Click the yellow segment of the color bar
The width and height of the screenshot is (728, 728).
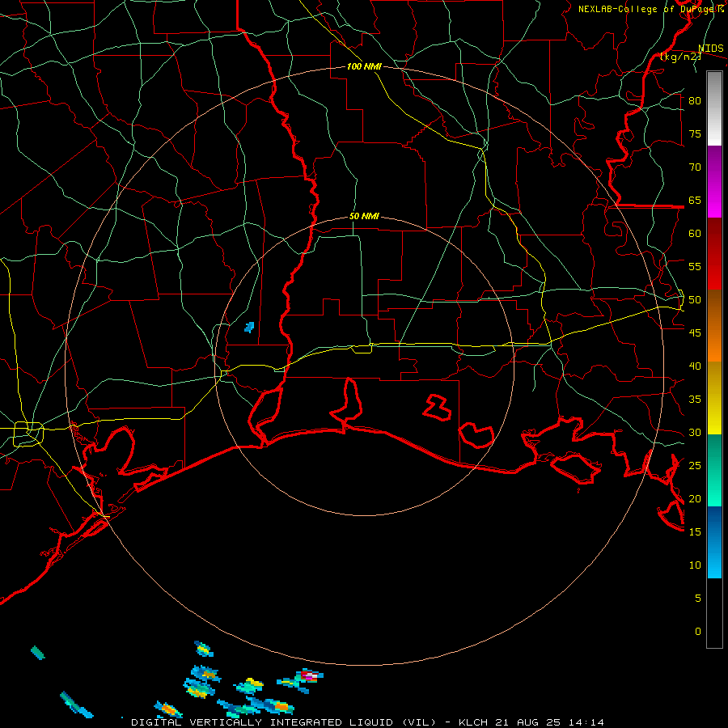[x=714, y=398]
